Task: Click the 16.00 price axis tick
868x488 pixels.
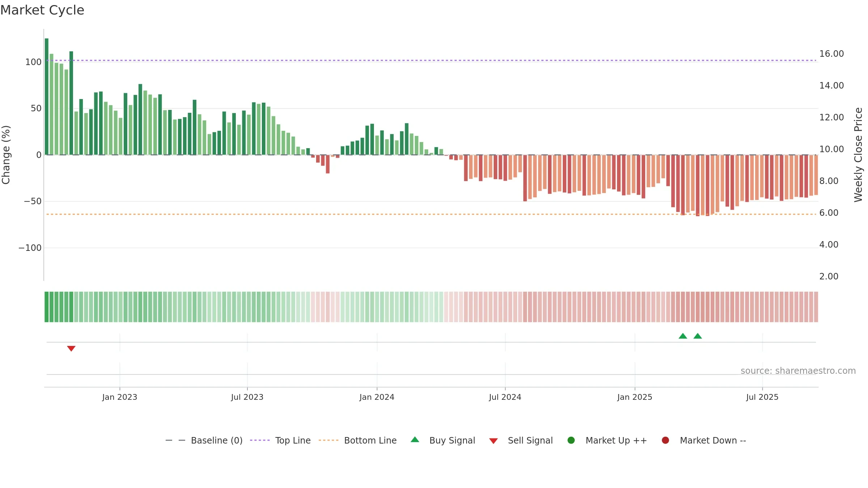Action: pos(831,54)
